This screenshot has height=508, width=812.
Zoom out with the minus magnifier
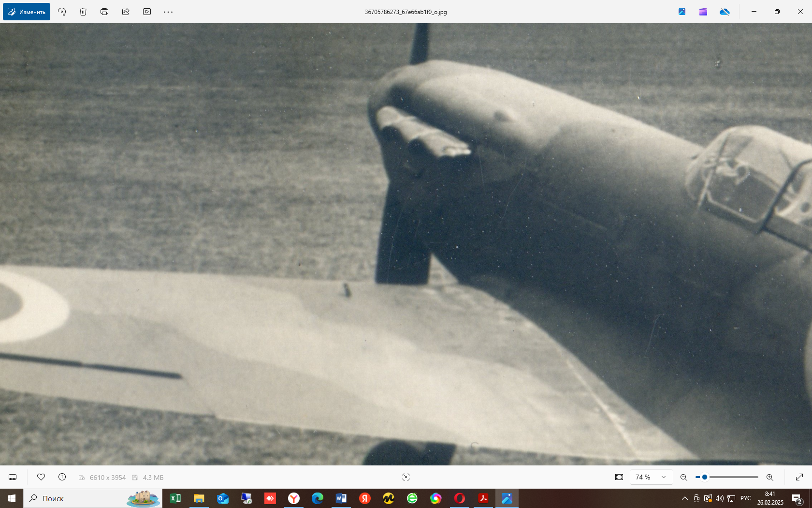(x=683, y=477)
